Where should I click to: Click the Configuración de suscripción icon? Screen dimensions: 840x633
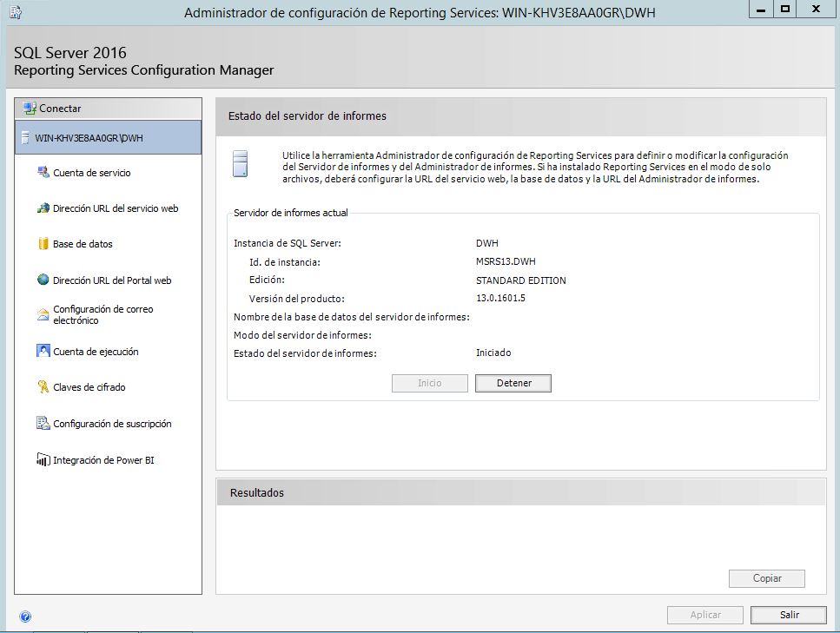pyautogui.click(x=43, y=424)
